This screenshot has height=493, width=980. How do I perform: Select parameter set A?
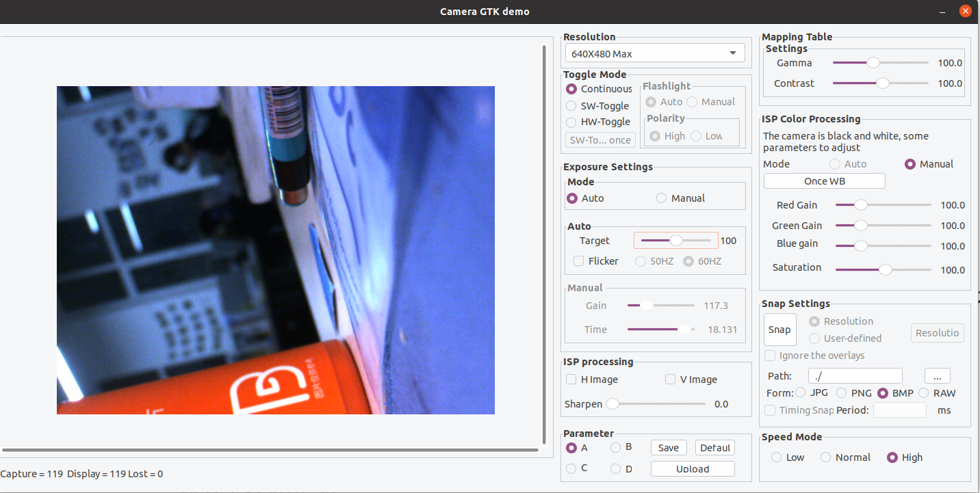point(571,448)
